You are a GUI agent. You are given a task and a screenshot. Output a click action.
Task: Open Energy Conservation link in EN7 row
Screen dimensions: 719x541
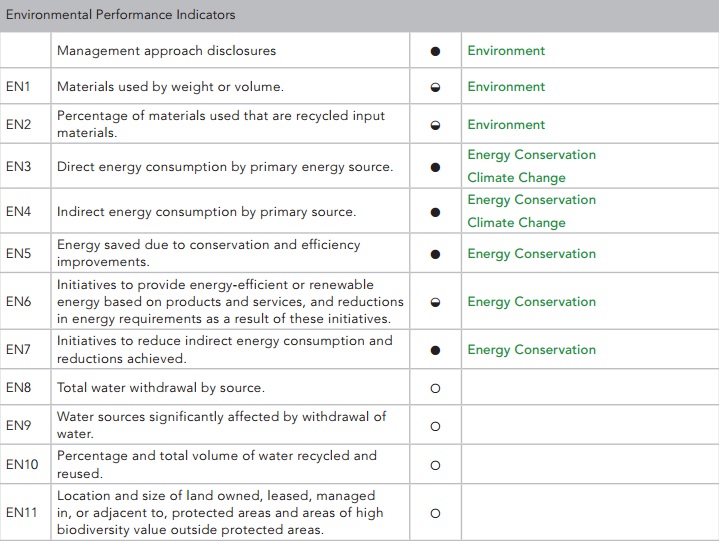pyautogui.click(x=531, y=350)
